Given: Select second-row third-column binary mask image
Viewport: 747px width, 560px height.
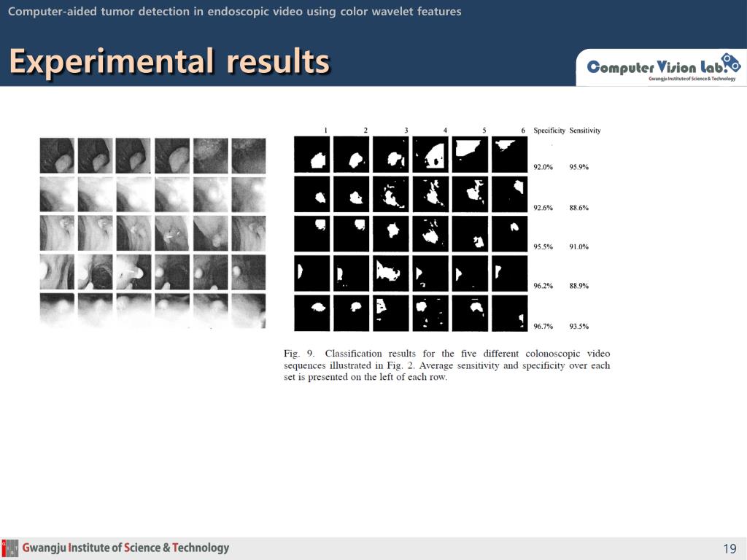Looking at the screenshot, I should pyautogui.click(x=391, y=194).
